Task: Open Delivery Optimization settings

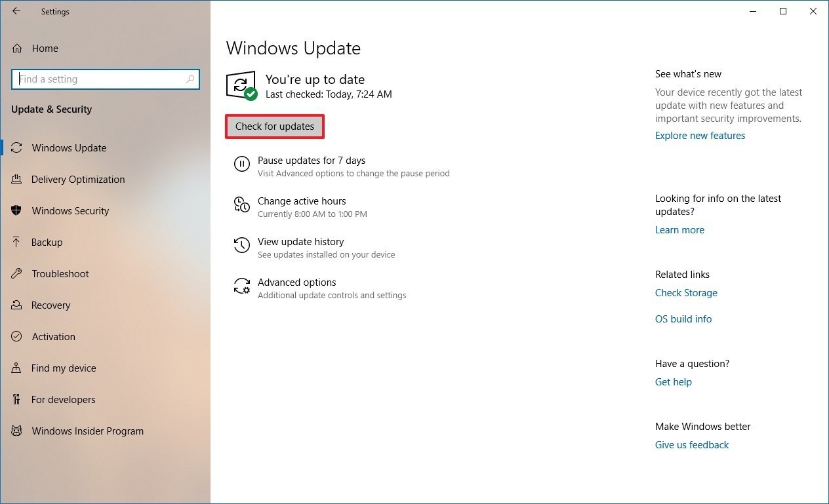Action: coord(77,180)
